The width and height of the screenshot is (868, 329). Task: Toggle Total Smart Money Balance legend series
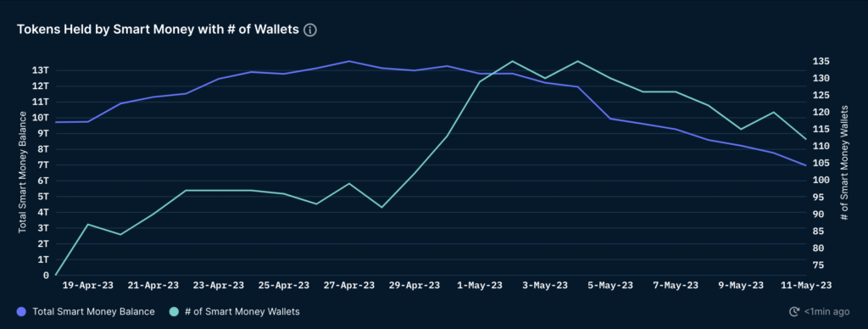pyautogui.click(x=86, y=312)
